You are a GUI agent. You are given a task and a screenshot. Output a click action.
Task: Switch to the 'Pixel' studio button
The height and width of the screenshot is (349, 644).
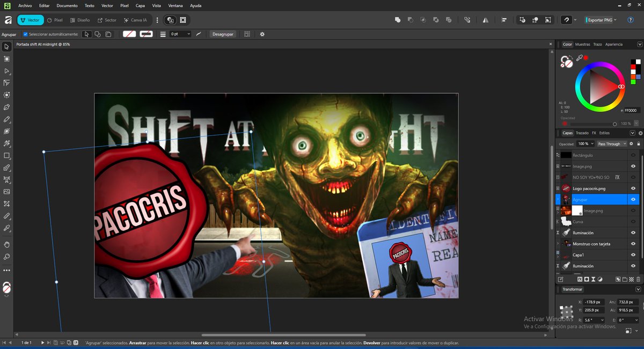55,20
